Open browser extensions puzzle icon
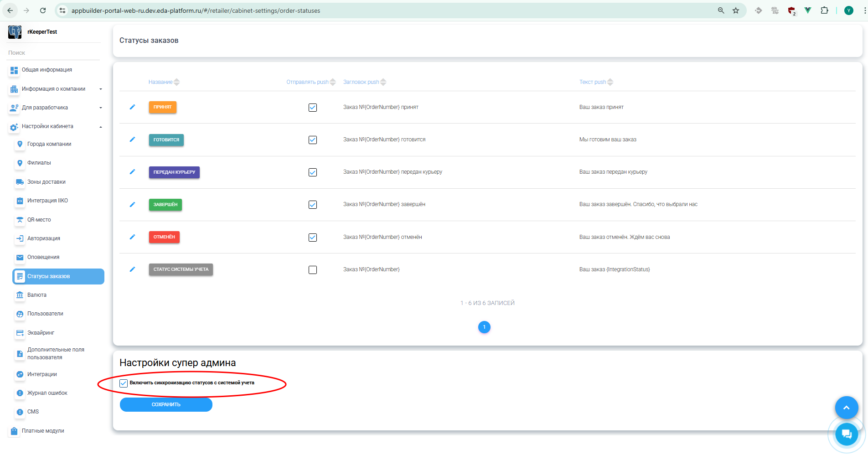This screenshot has width=868, height=455. pos(824,10)
